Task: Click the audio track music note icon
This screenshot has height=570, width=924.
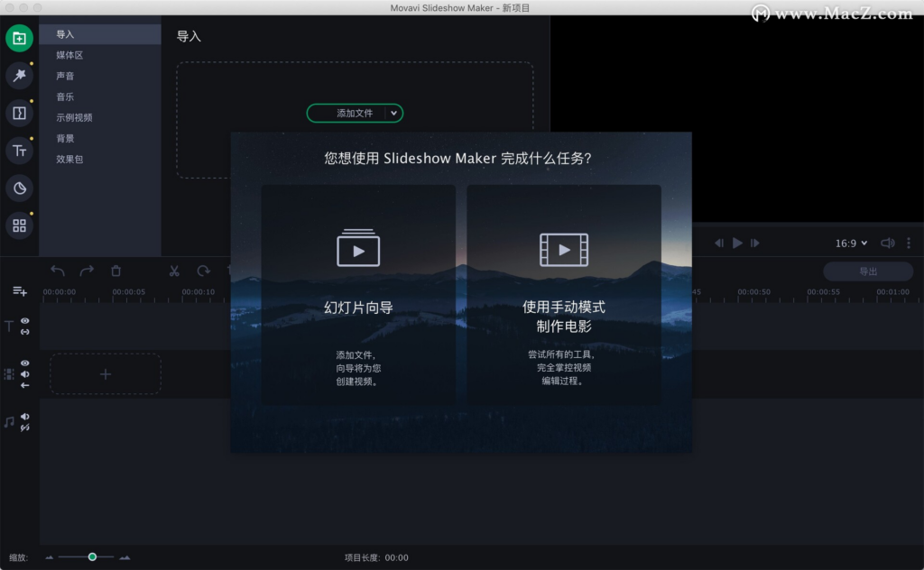Action: [x=9, y=422]
